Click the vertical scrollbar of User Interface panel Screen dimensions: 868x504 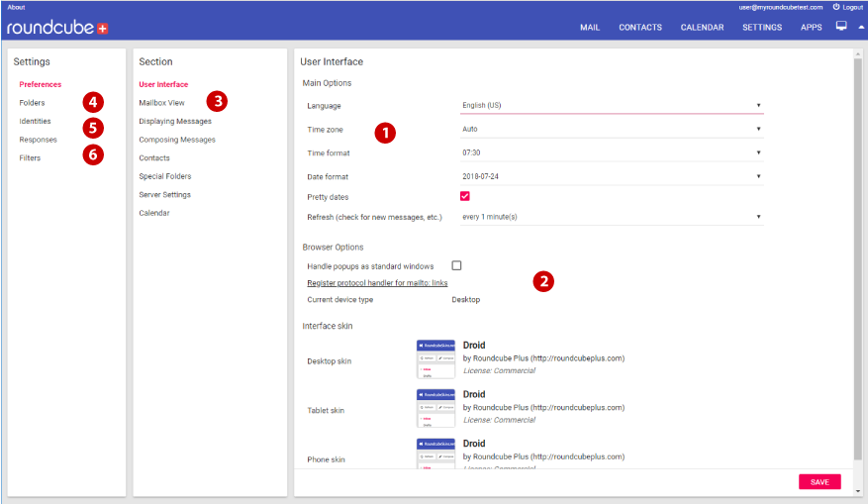(x=858, y=258)
